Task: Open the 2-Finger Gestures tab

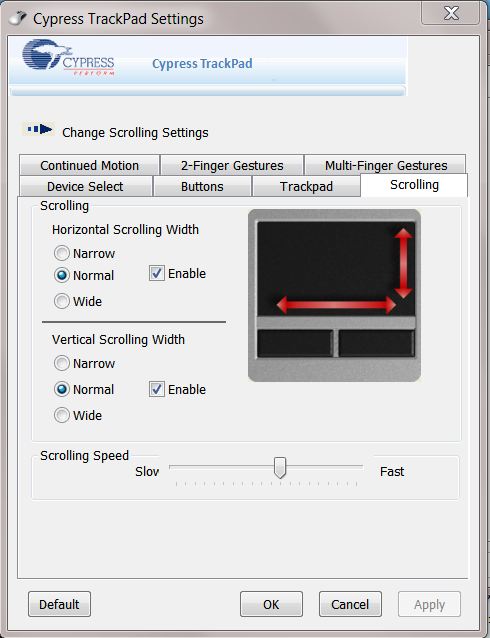Action: (x=232, y=165)
